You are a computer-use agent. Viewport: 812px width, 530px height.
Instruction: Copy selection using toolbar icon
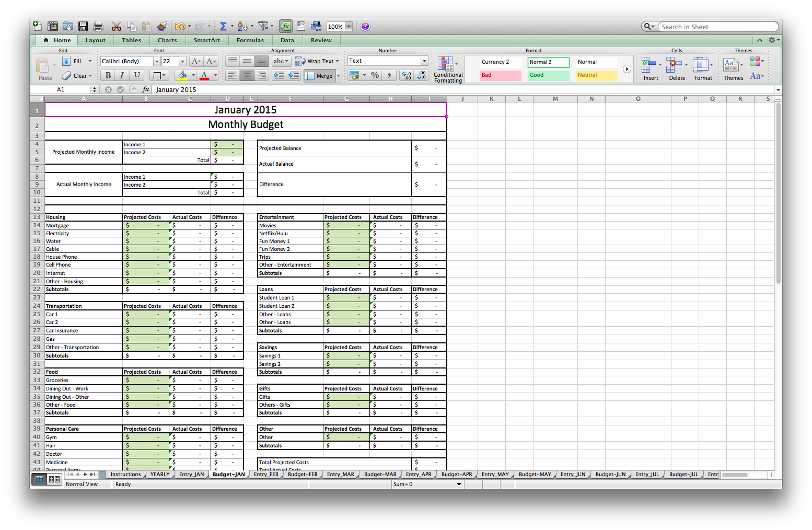[132, 26]
